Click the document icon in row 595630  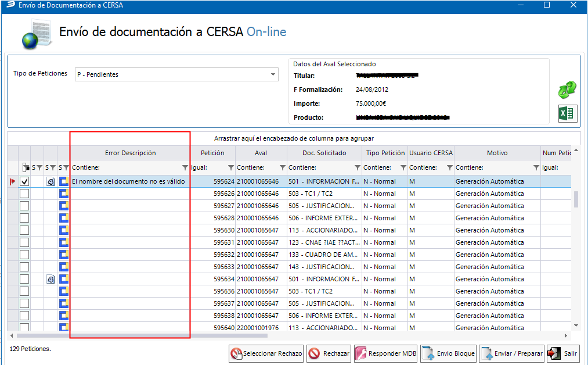[64, 231]
